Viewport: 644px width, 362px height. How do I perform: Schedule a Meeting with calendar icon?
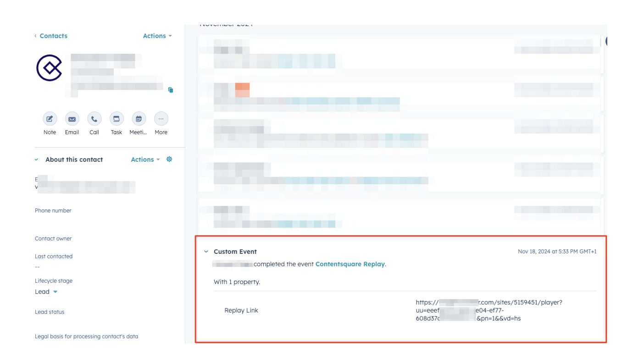[139, 119]
